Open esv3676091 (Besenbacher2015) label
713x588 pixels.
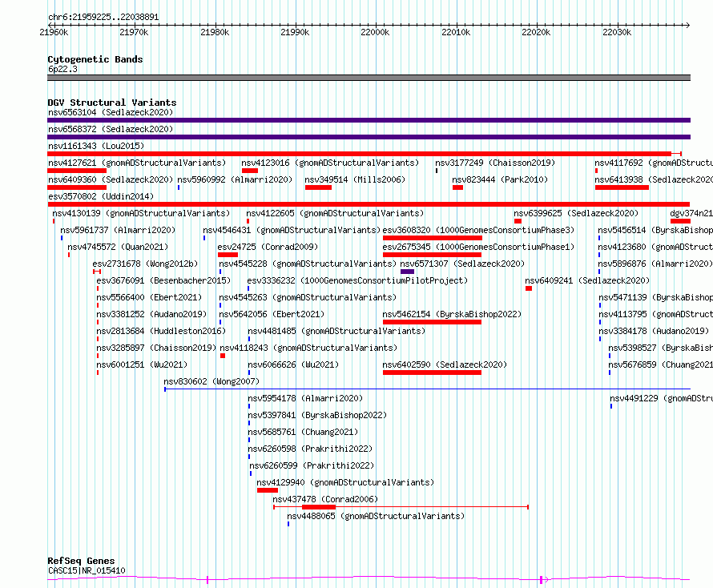(x=163, y=280)
